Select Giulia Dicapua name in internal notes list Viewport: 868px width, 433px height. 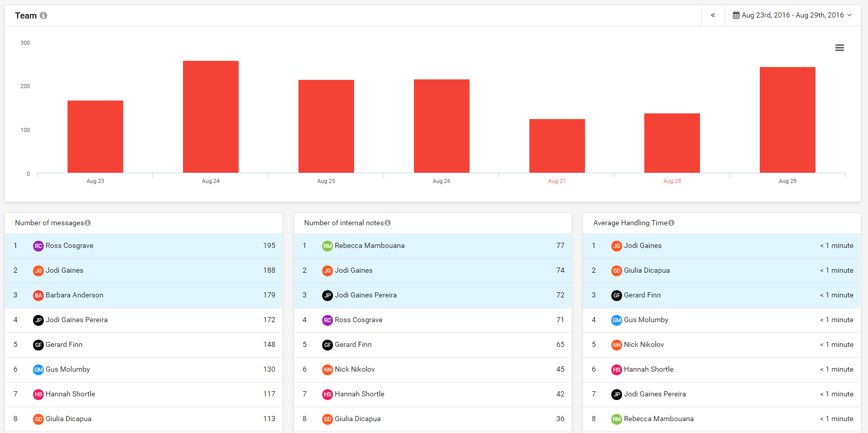tap(358, 419)
